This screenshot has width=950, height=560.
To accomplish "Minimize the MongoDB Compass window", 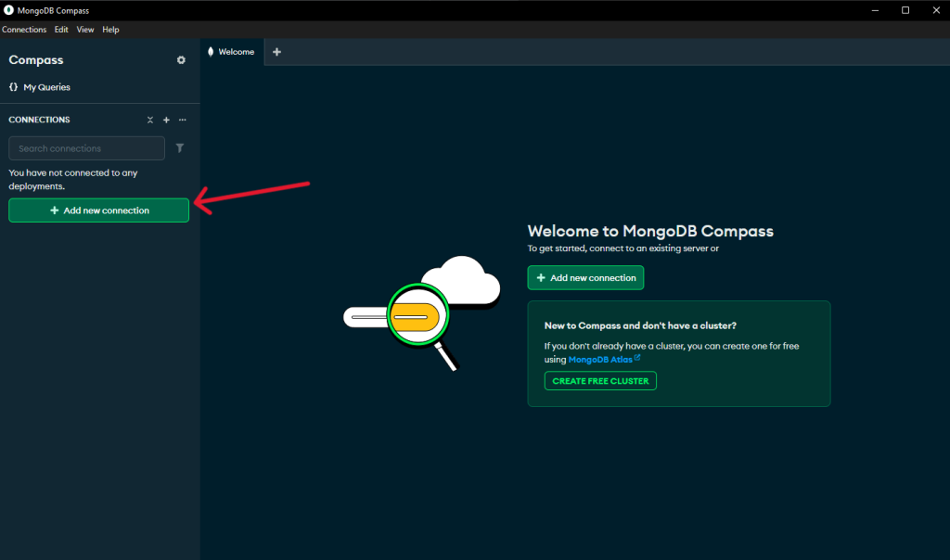I will tap(875, 10).
